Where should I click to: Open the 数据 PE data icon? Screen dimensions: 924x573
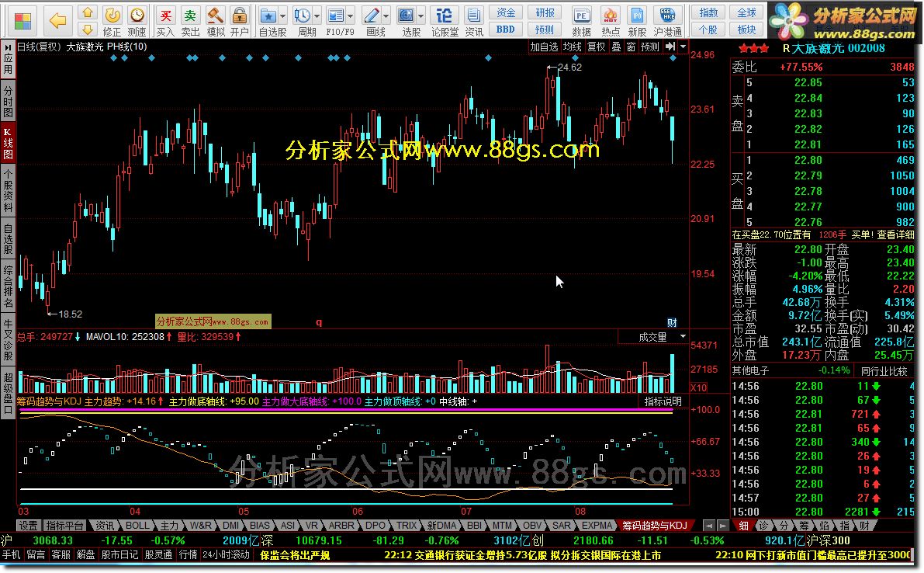pos(582,21)
